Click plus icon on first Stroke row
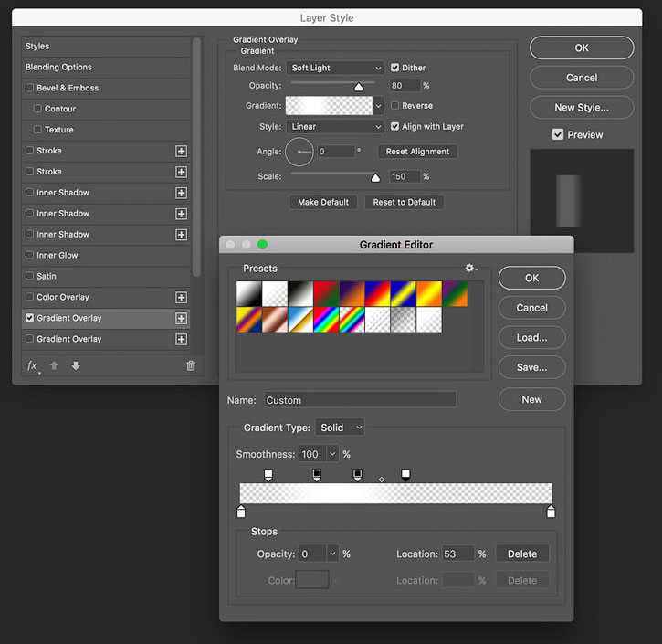The width and height of the screenshot is (662, 644). coord(181,152)
